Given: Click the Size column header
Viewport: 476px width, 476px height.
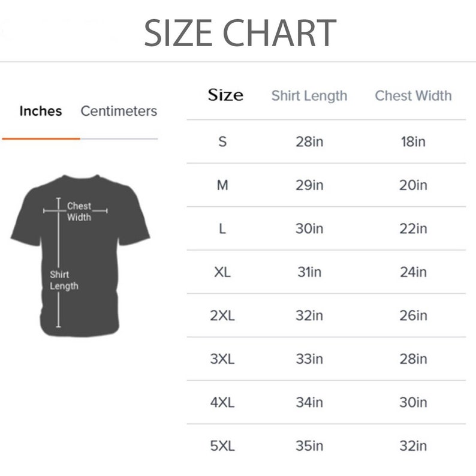Looking at the screenshot, I should 225,95.
